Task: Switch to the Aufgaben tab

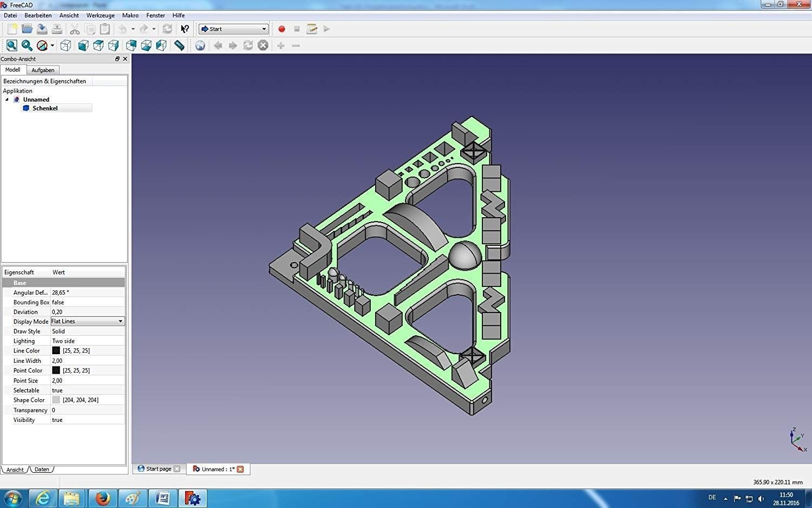Action: coord(43,70)
